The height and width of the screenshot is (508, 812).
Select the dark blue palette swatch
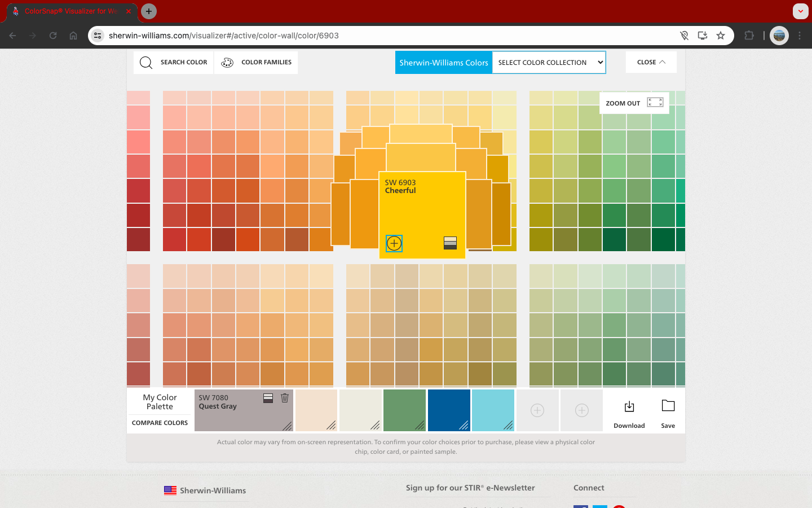point(449,410)
